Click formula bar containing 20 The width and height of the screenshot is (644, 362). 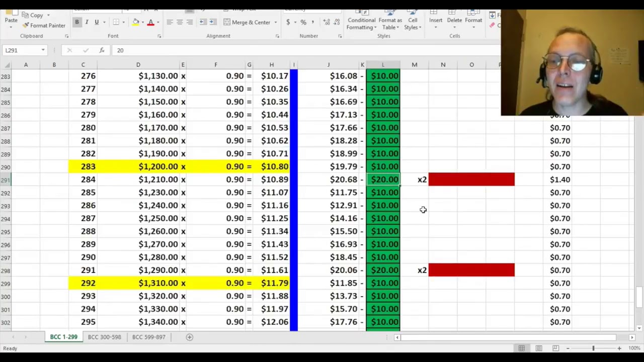tap(307, 50)
